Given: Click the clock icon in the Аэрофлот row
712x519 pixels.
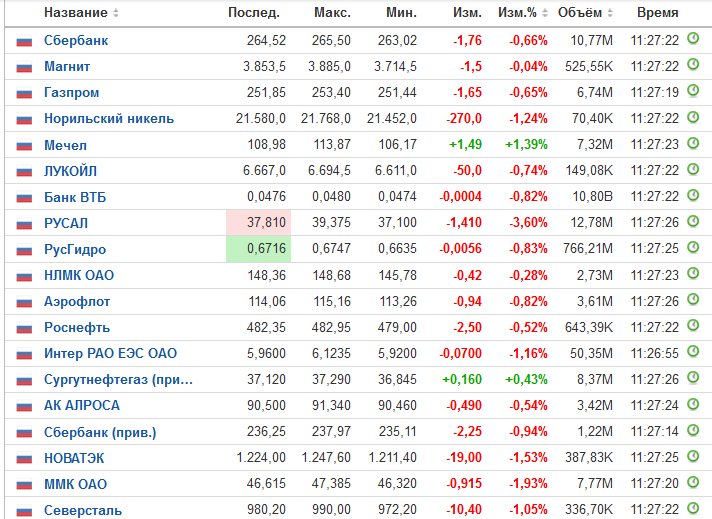Looking at the screenshot, I should coord(693,299).
